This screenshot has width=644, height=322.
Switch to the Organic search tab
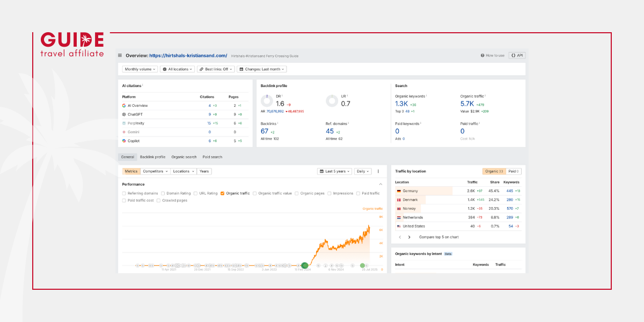click(x=184, y=157)
